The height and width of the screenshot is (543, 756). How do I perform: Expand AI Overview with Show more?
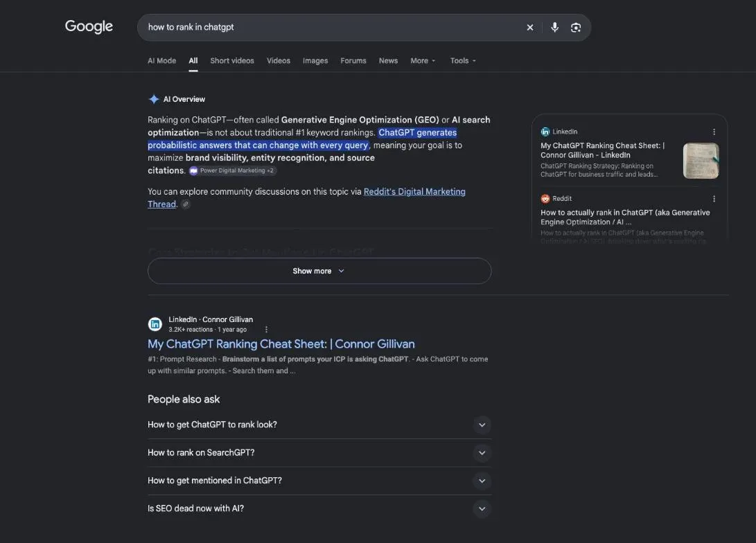tap(319, 271)
